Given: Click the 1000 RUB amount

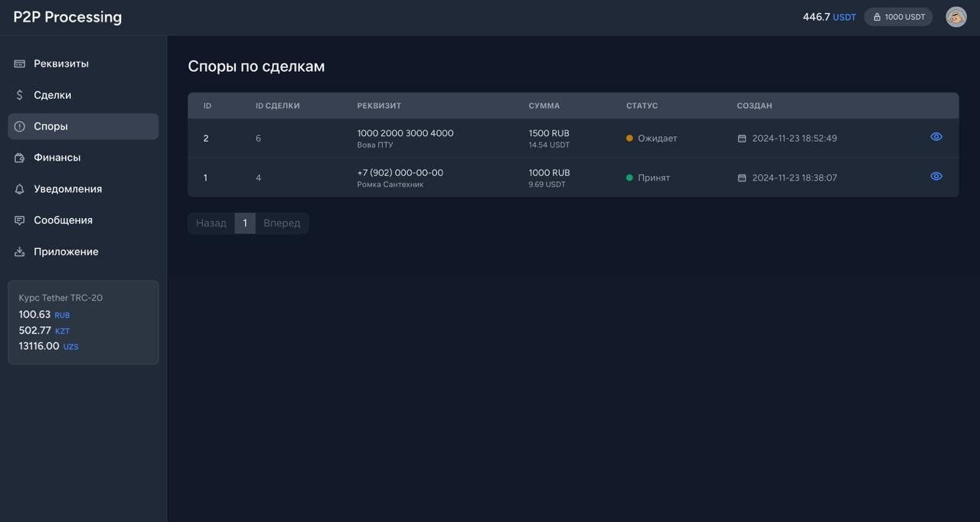Looking at the screenshot, I should (549, 173).
